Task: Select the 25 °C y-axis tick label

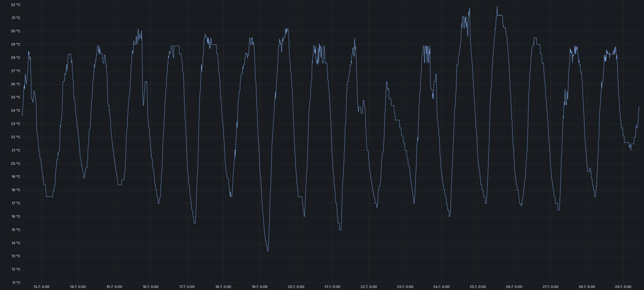Action: 15,97
